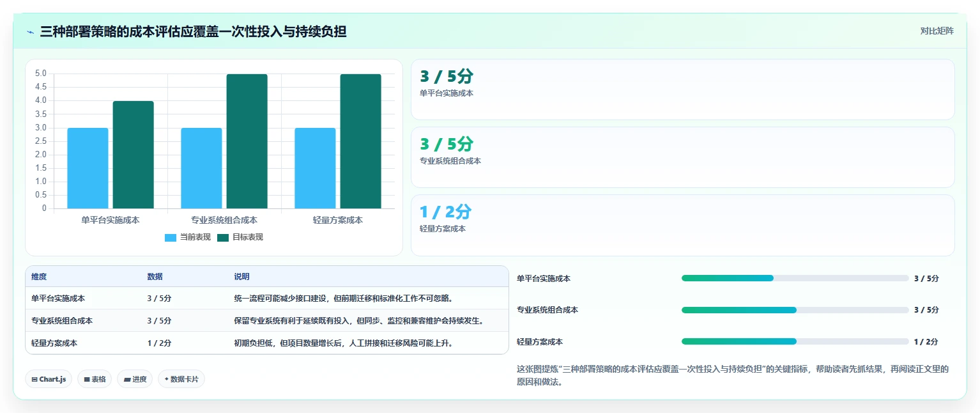Viewport: 980px width, 413px height.
Task: Click the 说明 table column header
Action: 242,277
